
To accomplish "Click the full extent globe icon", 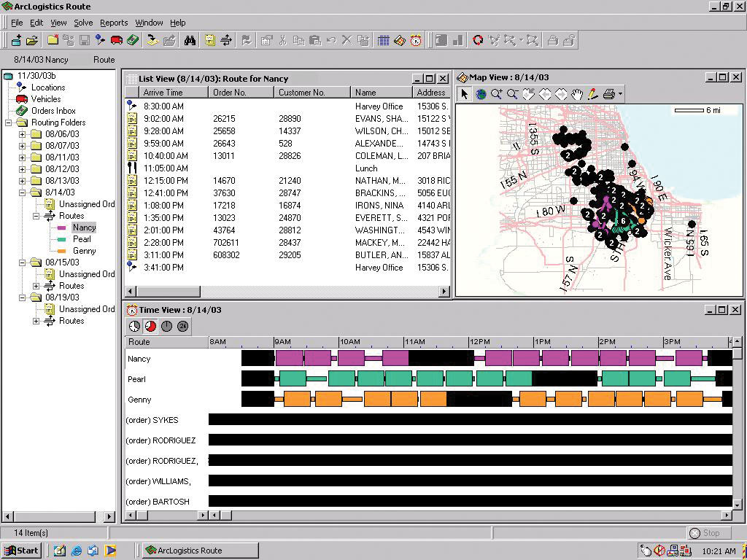I will [481, 94].
